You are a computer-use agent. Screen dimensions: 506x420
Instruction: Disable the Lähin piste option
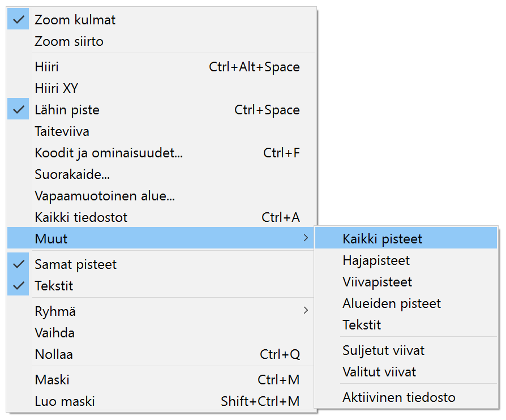(x=19, y=110)
